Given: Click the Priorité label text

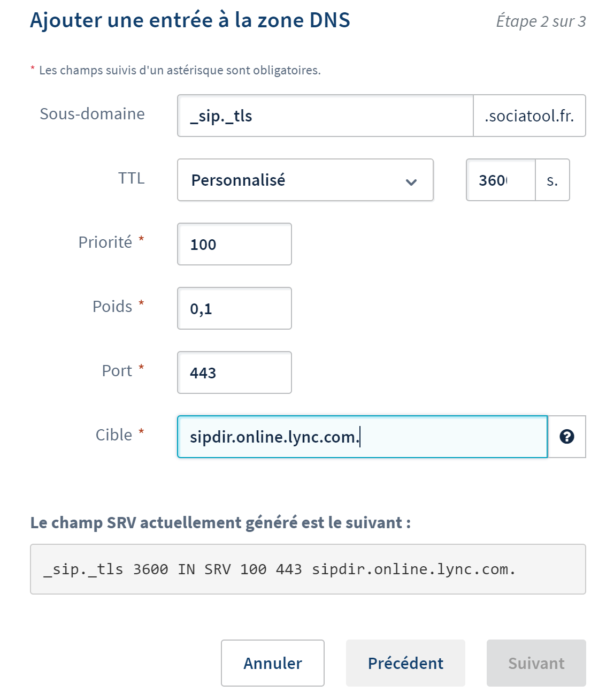Looking at the screenshot, I should coord(105,242).
